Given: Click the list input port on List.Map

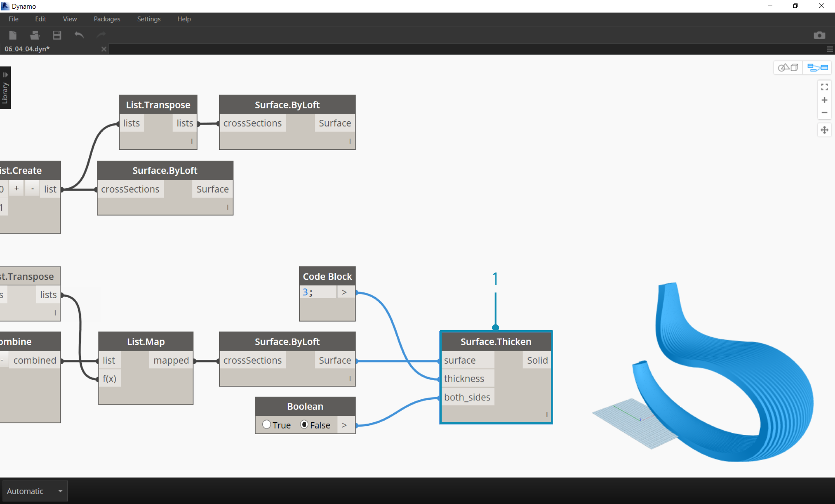Looking at the screenshot, I should (x=110, y=360).
